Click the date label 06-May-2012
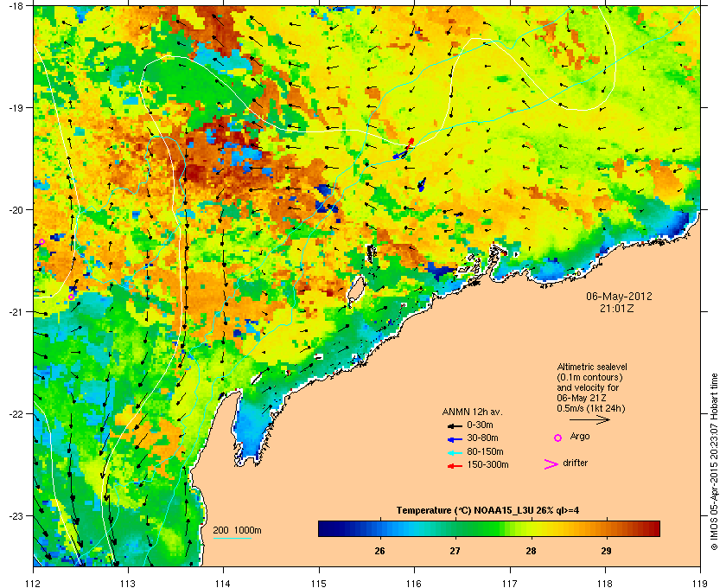The width and height of the screenshot is (726, 588). 619,296
